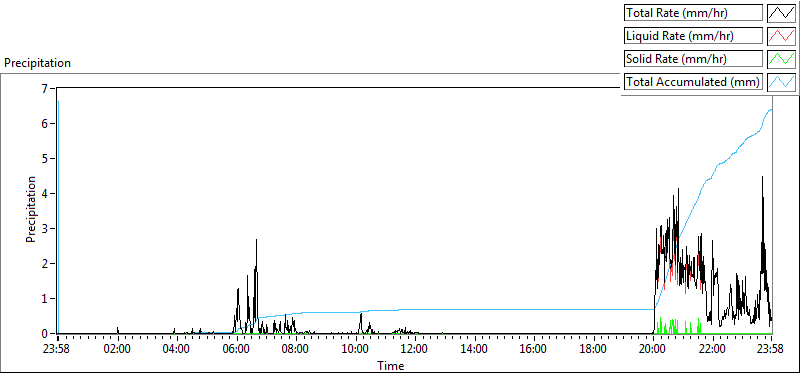Open the Total Rate plot style icon

[x=781, y=12]
